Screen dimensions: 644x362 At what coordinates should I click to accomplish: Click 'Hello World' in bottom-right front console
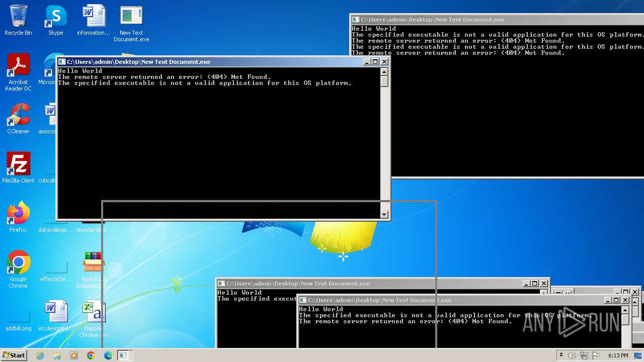click(x=321, y=309)
